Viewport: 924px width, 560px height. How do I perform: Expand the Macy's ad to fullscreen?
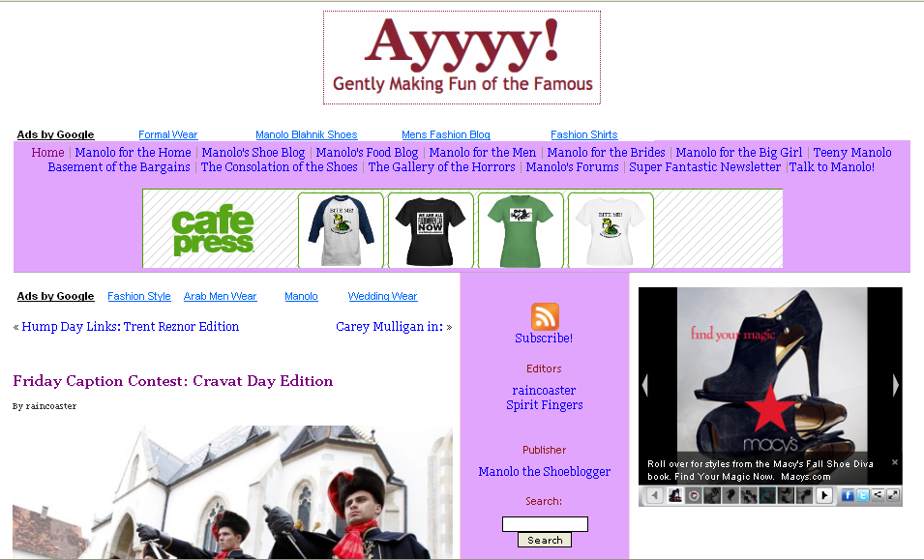click(x=893, y=495)
